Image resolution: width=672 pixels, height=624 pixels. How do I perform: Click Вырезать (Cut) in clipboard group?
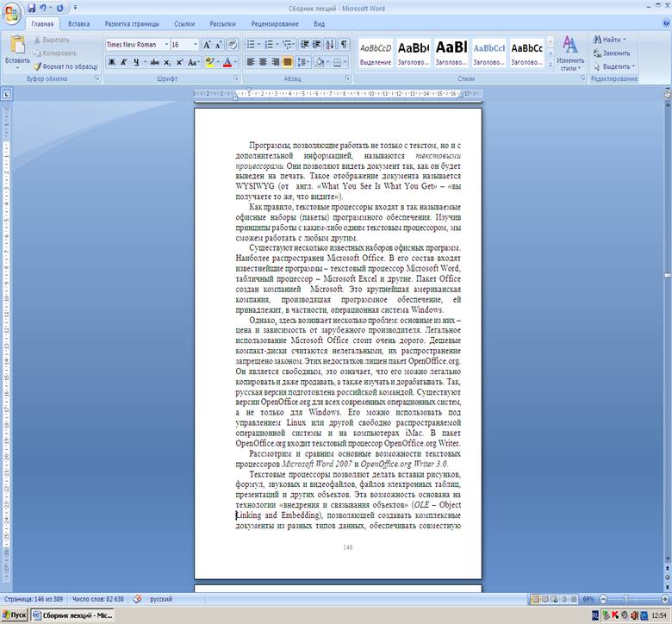pyautogui.click(x=52, y=40)
